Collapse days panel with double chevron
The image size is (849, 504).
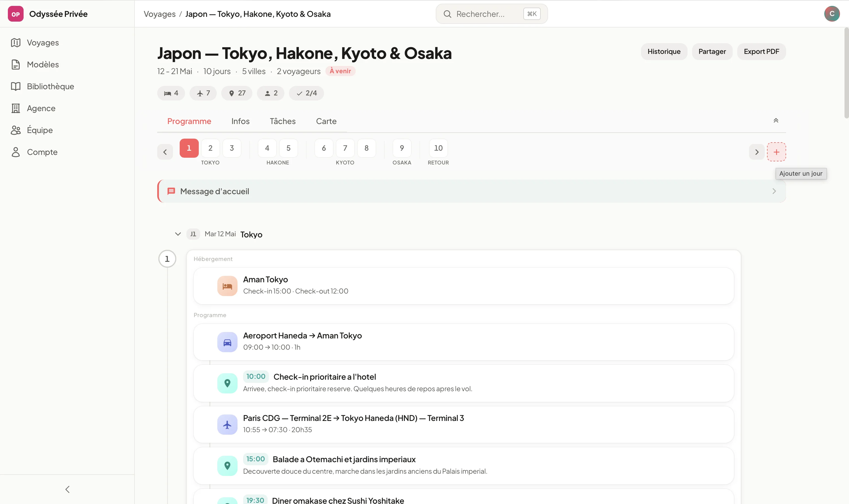tap(777, 120)
